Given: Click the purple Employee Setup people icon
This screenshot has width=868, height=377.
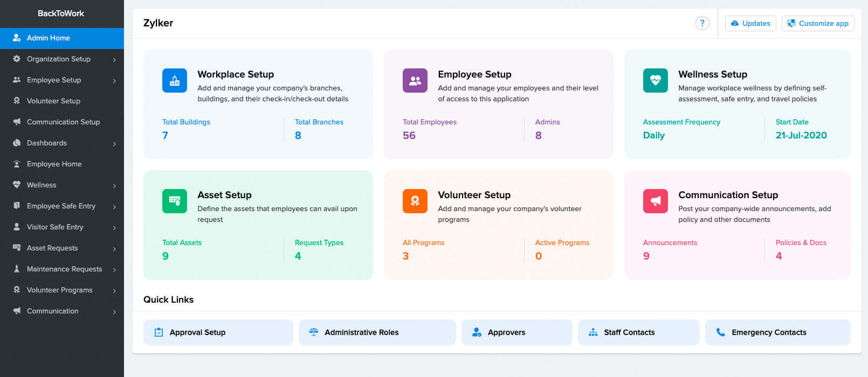Looking at the screenshot, I should (415, 81).
